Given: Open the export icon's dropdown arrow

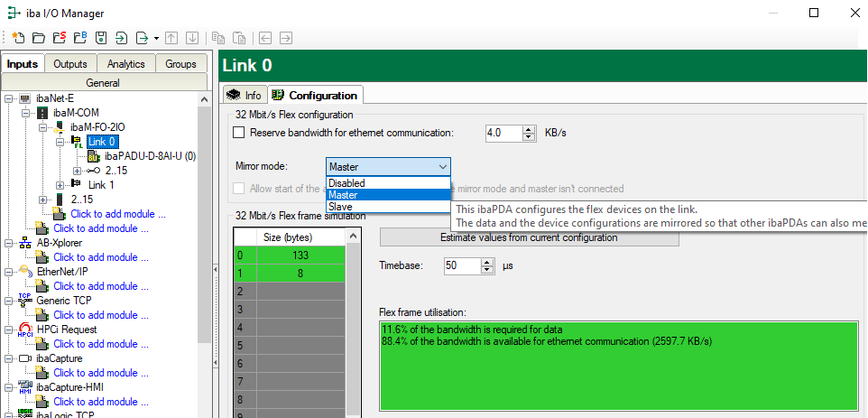Looking at the screenshot, I should 156,38.
